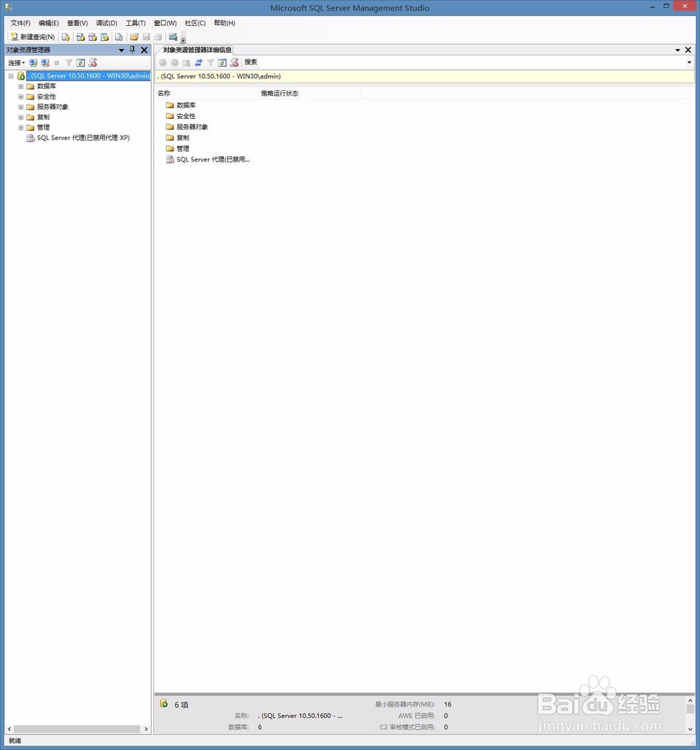Screen dimensions: 700x750
Task: Open the 社区(C) menu
Action: [195, 23]
